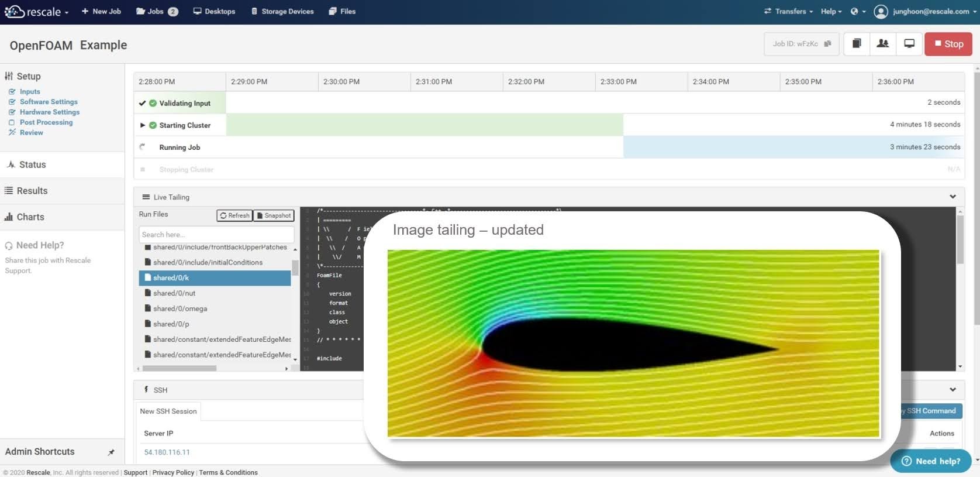
Task: Switch to the New SSH Session tab
Action: [168, 411]
